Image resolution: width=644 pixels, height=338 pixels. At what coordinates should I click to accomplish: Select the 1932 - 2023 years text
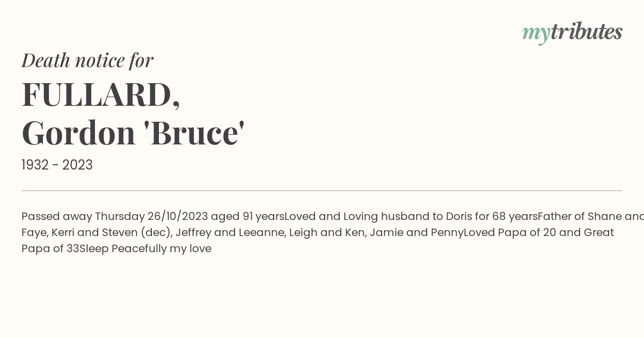(x=57, y=165)
